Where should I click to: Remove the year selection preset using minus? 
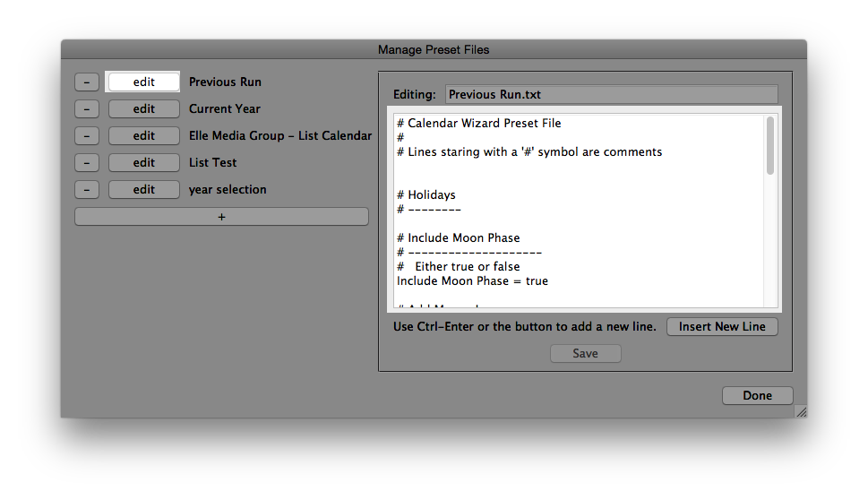click(x=87, y=189)
